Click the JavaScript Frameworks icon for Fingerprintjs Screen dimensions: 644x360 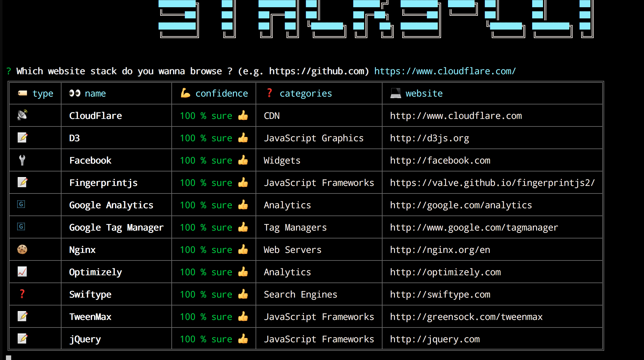22,182
